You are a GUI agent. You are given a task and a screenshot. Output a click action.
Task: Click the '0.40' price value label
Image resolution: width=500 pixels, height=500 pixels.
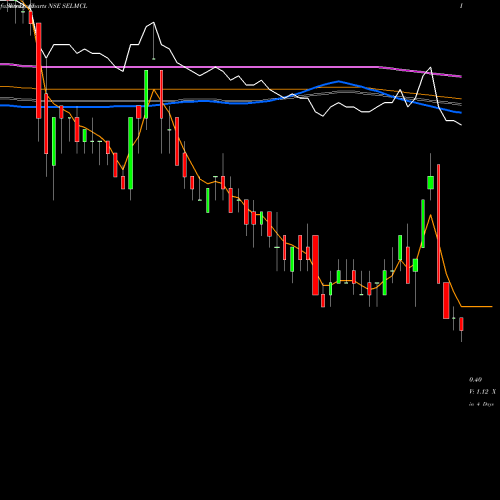pyautogui.click(x=475, y=380)
